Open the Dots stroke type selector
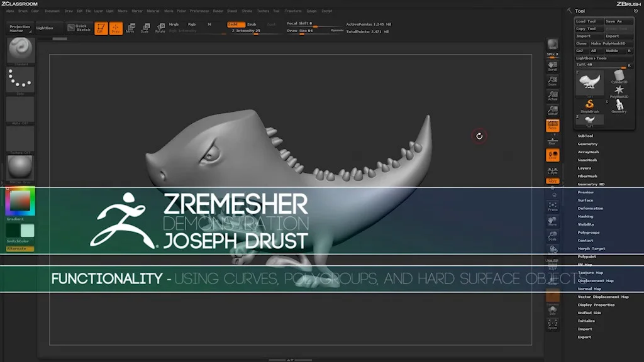This screenshot has height=362, width=644. 20,79
